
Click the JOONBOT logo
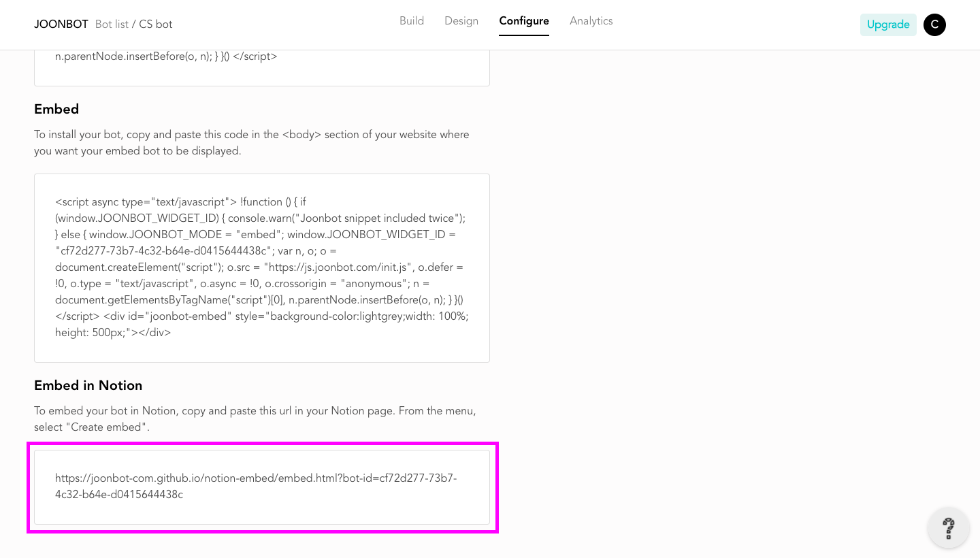click(x=61, y=24)
